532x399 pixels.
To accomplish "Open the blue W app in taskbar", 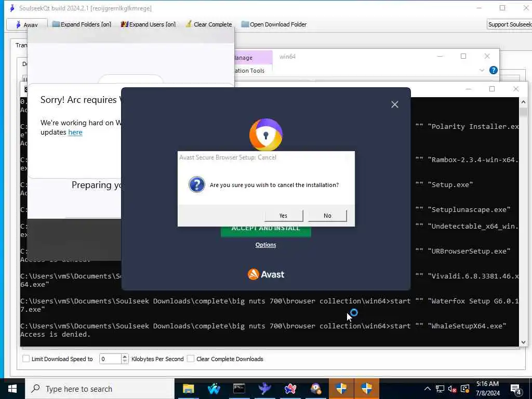I will pyautogui.click(x=214, y=389).
